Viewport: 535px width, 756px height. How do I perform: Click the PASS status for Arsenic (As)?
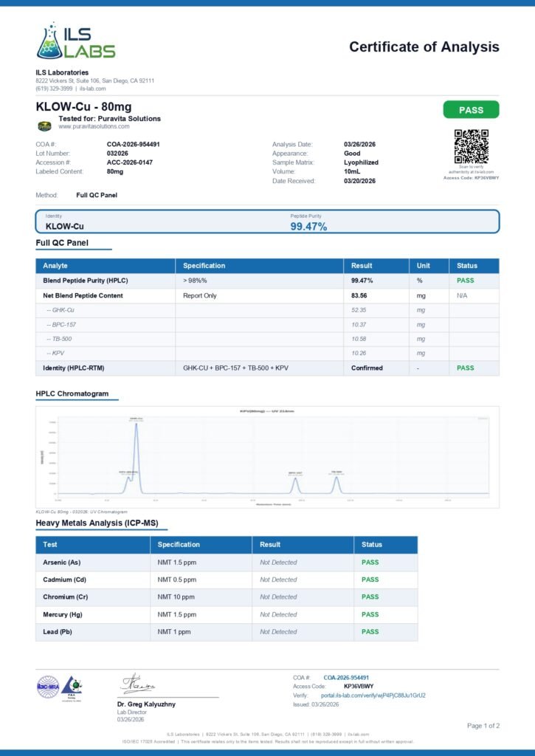point(370,562)
